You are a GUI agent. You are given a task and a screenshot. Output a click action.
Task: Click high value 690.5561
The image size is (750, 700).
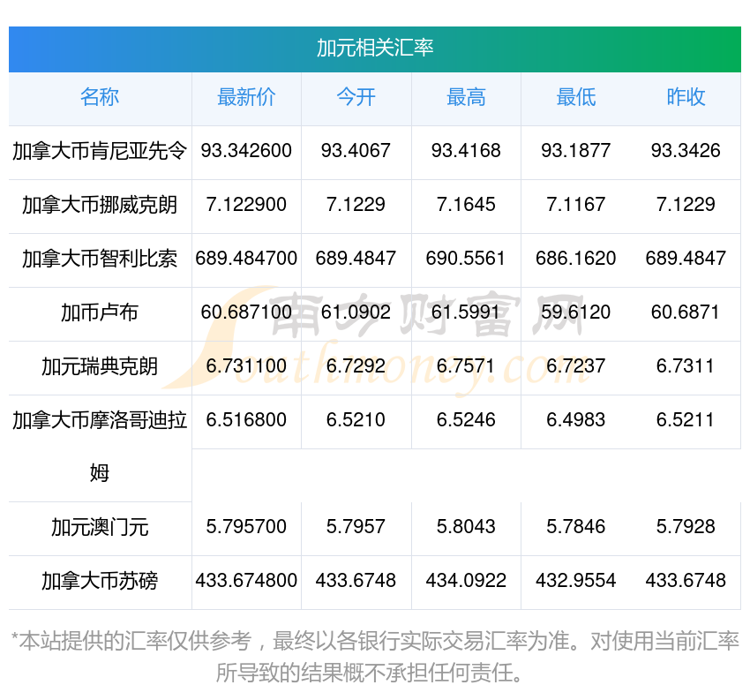point(466,259)
